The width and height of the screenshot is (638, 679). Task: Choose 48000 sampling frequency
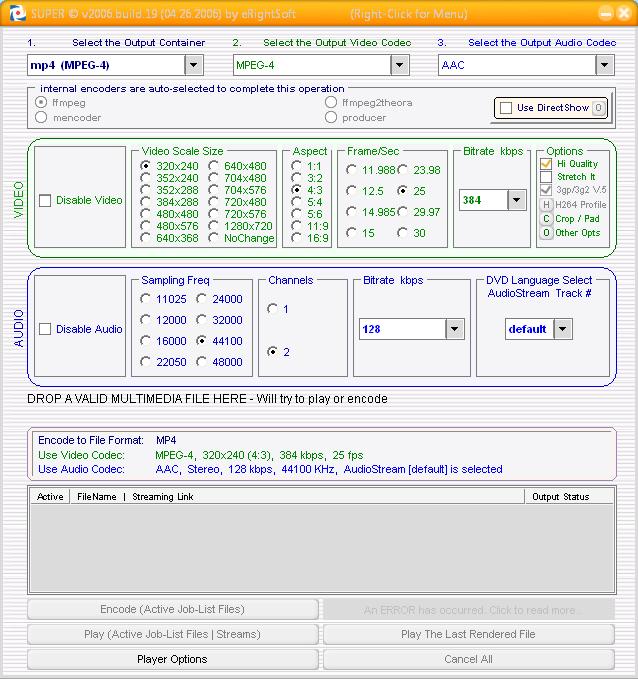pyautogui.click(x=201, y=362)
